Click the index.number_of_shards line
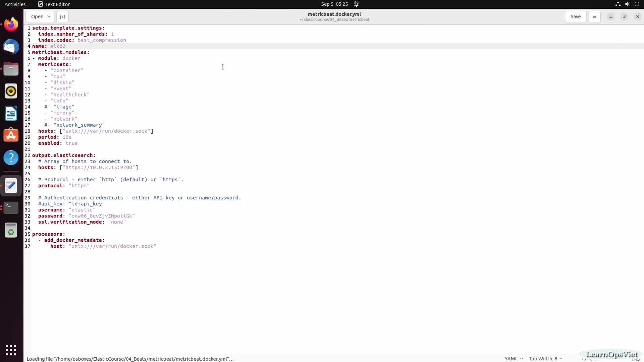Image resolution: width=644 pixels, height=362 pixels. tap(76, 34)
